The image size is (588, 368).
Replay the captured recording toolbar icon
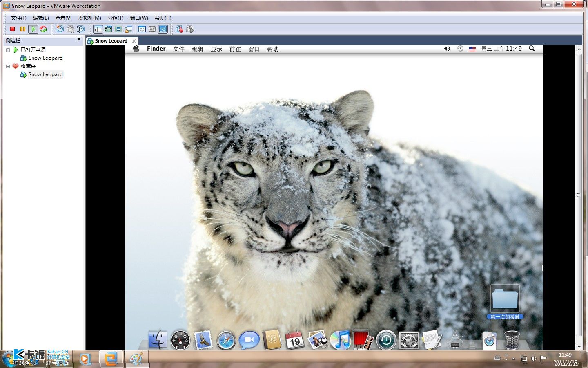click(x=190, y=29)
